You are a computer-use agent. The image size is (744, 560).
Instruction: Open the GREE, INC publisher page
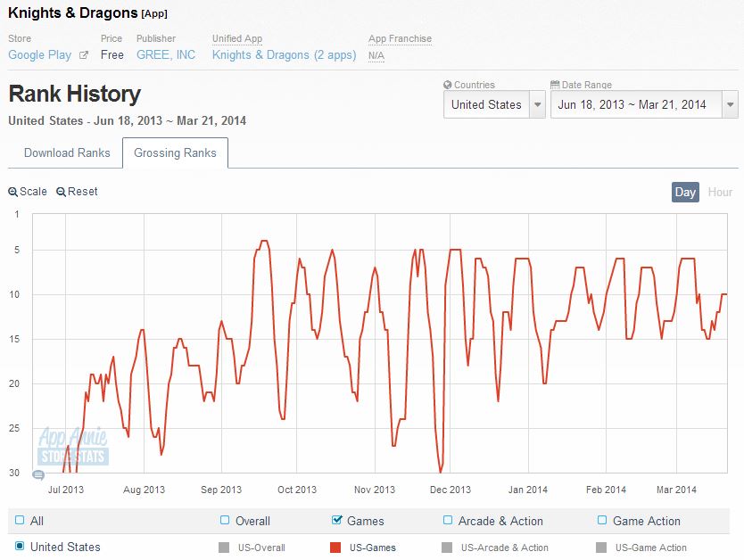[x=166, y=55]
